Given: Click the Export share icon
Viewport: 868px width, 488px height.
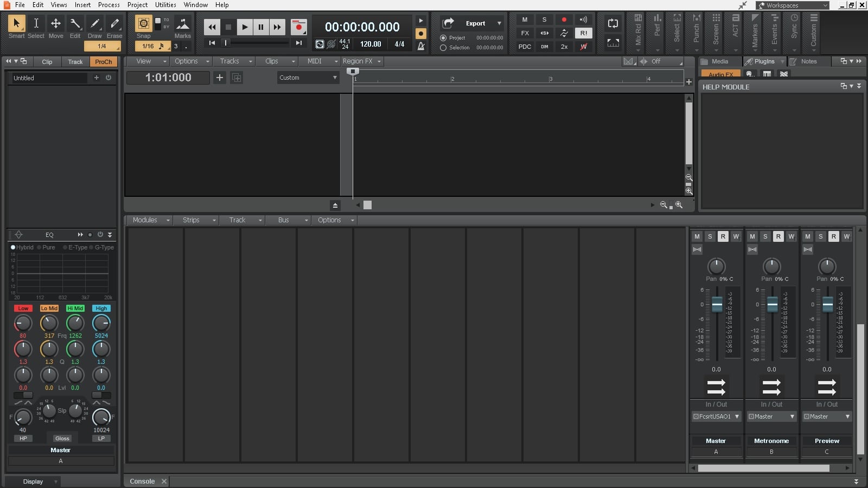Looking at the screenshot, I should (448, 23).
